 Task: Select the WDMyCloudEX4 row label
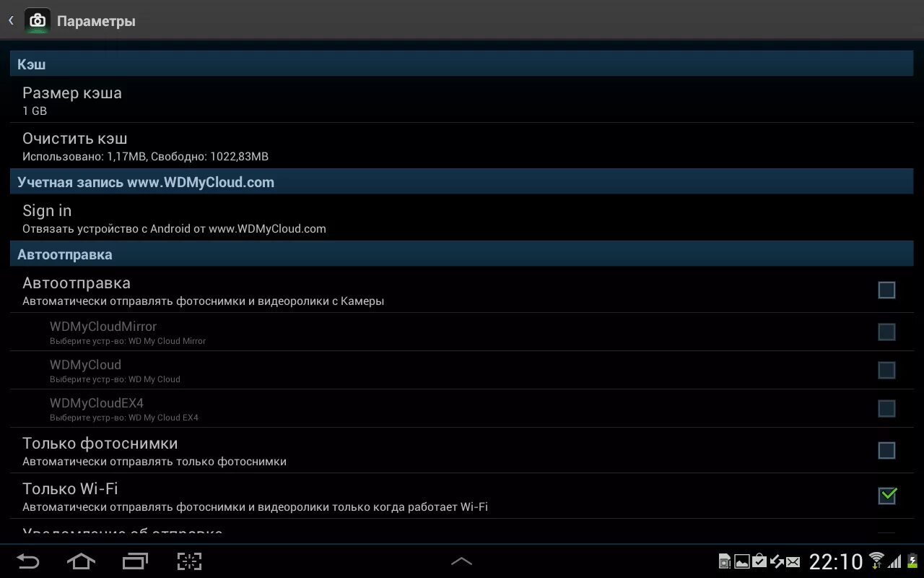[x=97, y=403]
